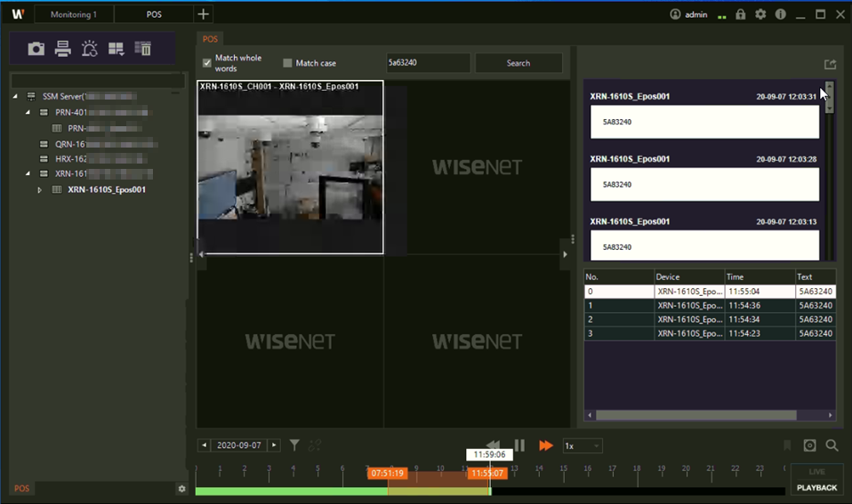Screen dimensions: 852x504
Task: Click receipt list vertical scrollbar thumb
Action: [x=829, y=97]
